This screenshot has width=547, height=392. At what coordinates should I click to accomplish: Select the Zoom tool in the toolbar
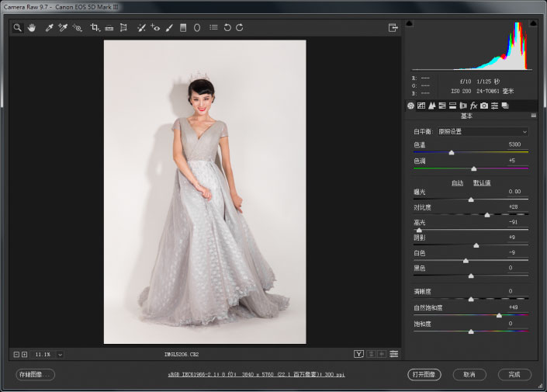pyautogui.click(x=18, y=28)
